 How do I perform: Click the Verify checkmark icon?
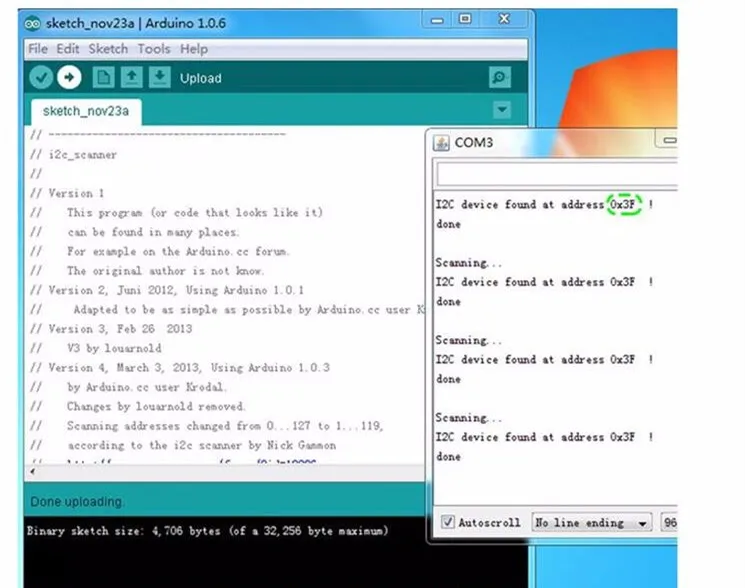coord(41,77)
